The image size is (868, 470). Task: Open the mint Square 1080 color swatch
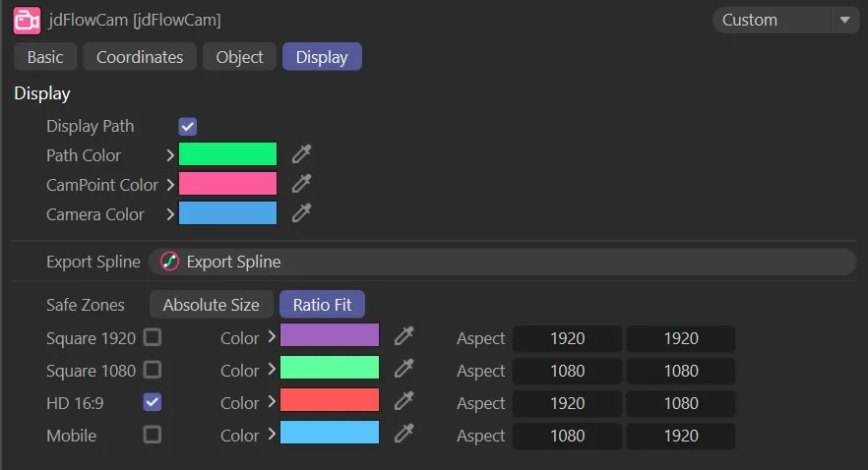[330, 368]
